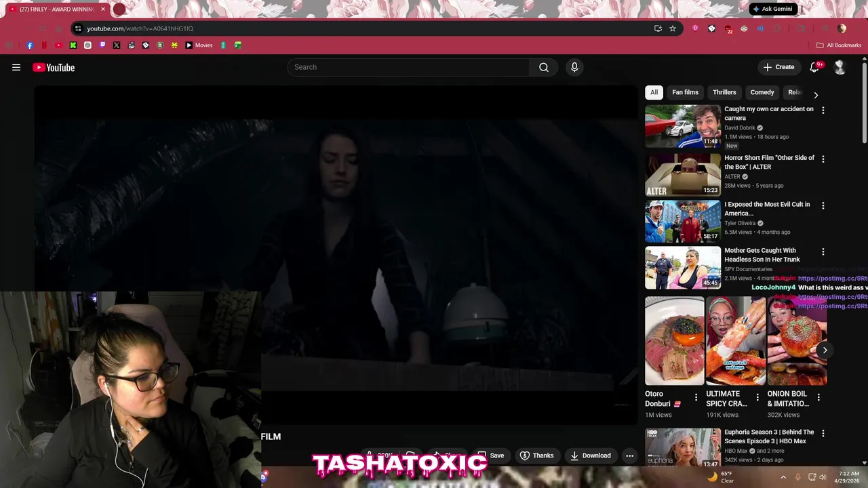
Task: Go to YouTube home via logo
Action: click(54, 67)
